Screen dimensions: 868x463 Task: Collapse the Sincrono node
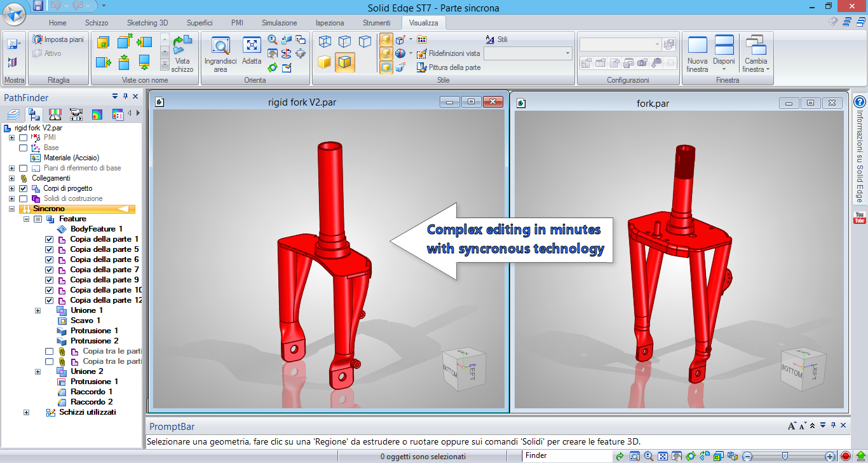(x=11, y=209)
